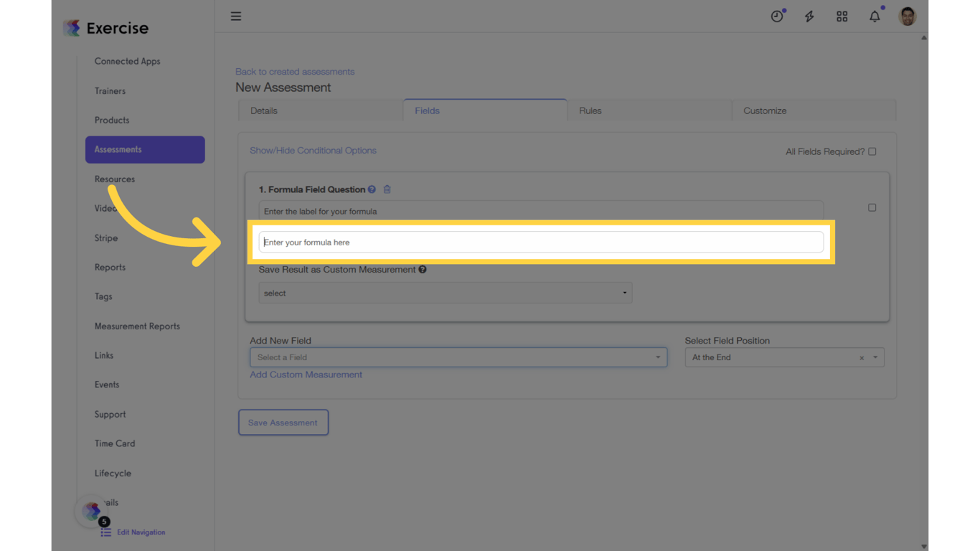The width and height of the screenshot is (980, 551).
Task: Follow the Back to created assessments link
Action: click(294, 71)
